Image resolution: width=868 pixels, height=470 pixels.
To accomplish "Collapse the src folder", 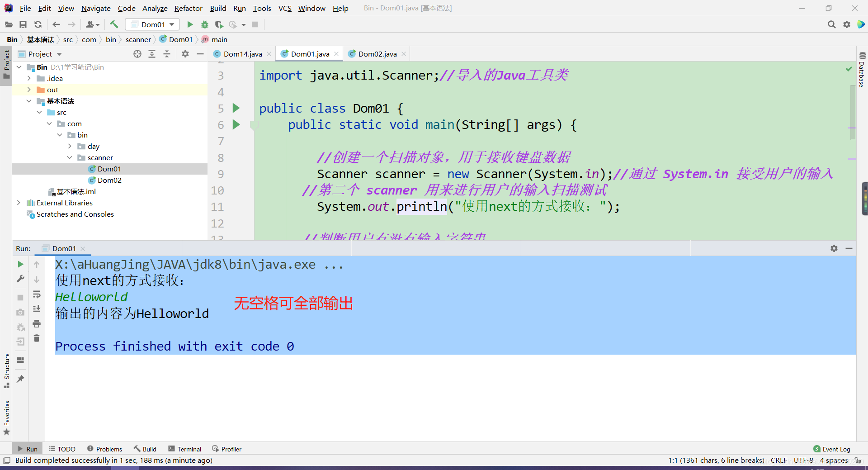I will click(x=39, y=112).
